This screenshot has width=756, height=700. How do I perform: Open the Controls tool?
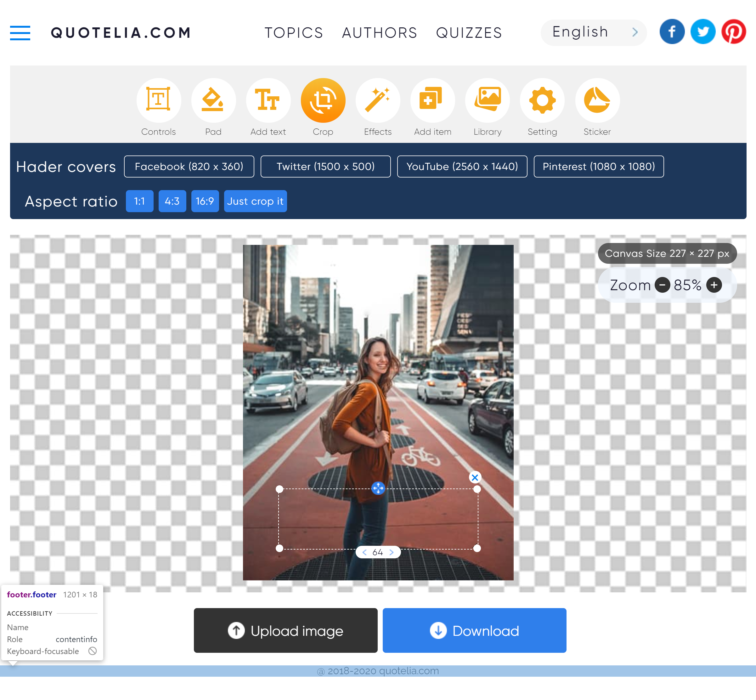pos(159,100)
